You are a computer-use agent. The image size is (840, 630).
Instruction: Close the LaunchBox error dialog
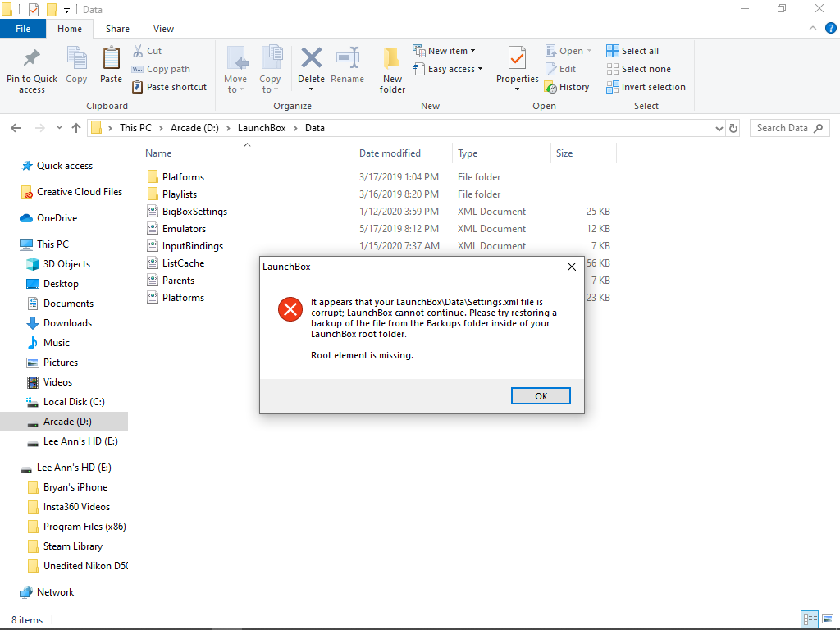pyautogui.click(x=572, y=267)
